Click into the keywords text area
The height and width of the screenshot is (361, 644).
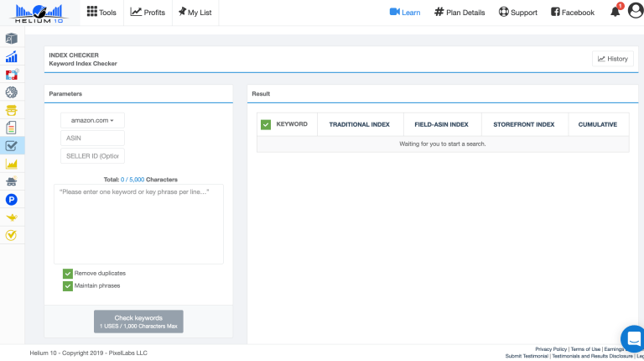pyautogui.click(x=139, y=224)
